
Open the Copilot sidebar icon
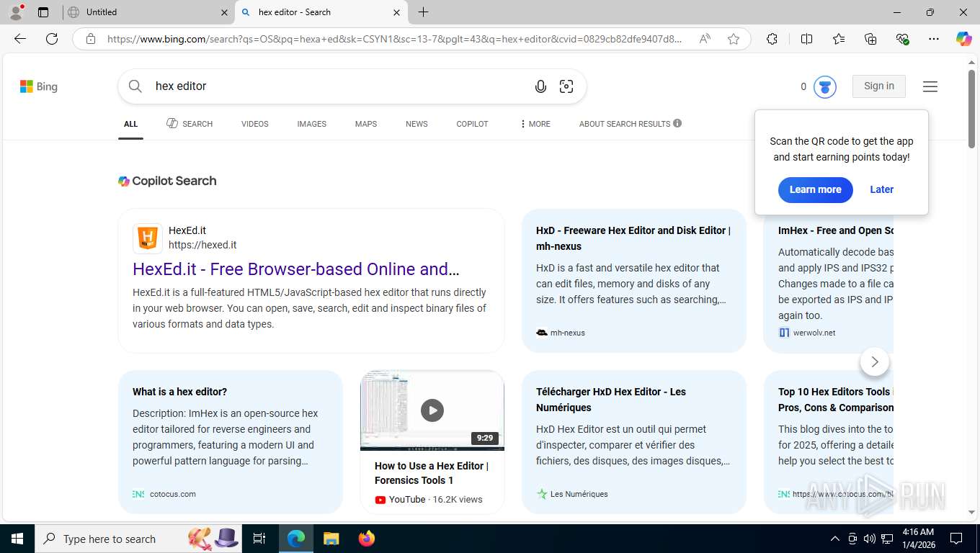tap(963, 39)
